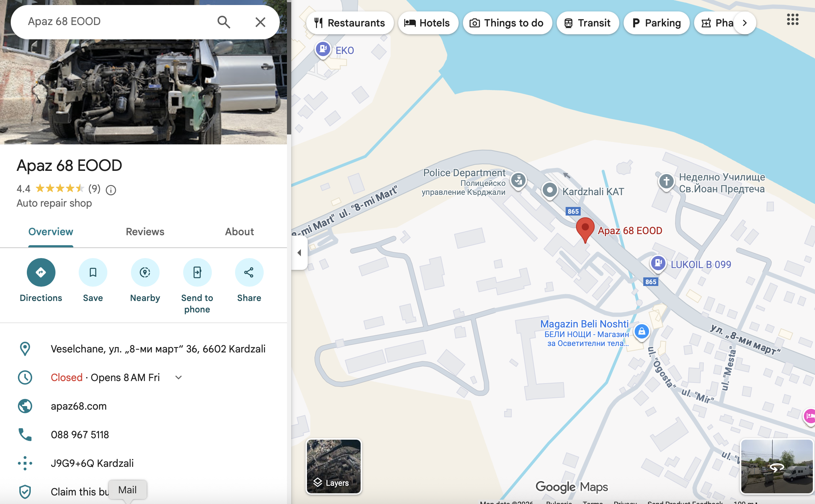This screenshot has width=815, height=504.
Task: Click the Restaurants filter chip
Action: coord(350,23)
